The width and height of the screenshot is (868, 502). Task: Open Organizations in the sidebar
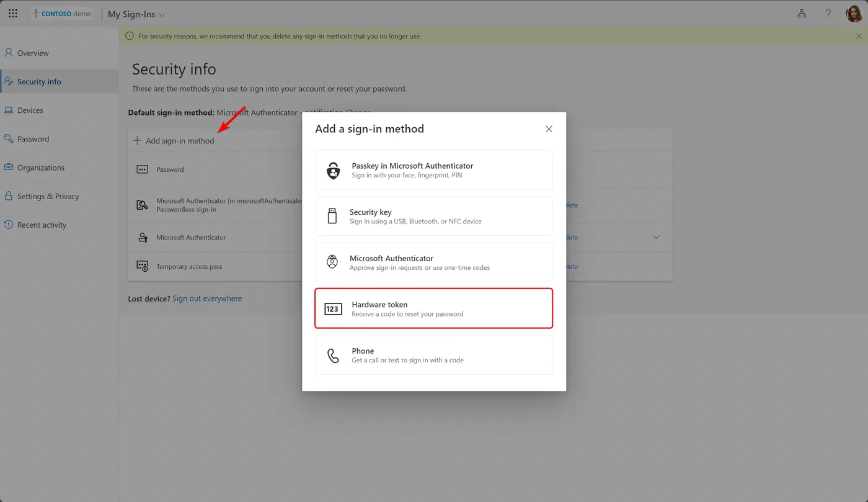pyautogui.click(x=60, y=168)
